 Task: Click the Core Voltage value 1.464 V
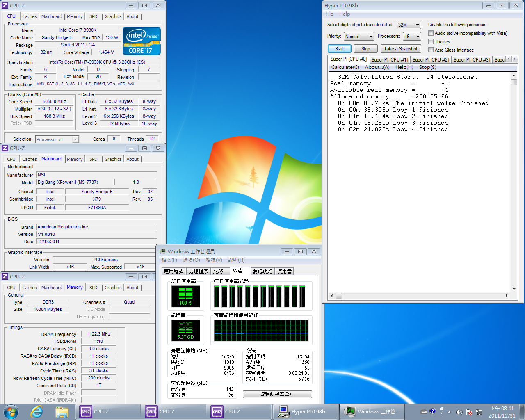[x=106, y=52]
